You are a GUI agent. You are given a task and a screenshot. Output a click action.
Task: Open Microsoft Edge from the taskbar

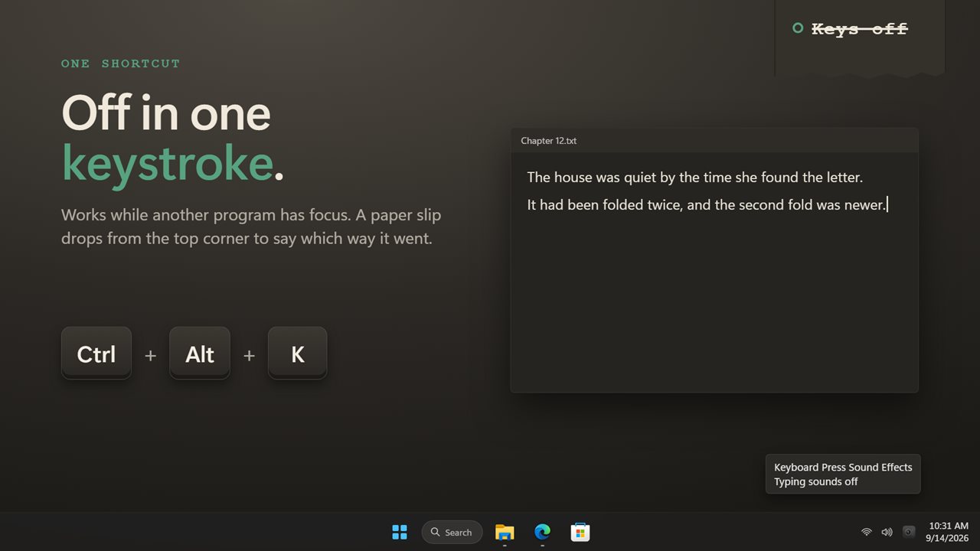tap(542, 532)
